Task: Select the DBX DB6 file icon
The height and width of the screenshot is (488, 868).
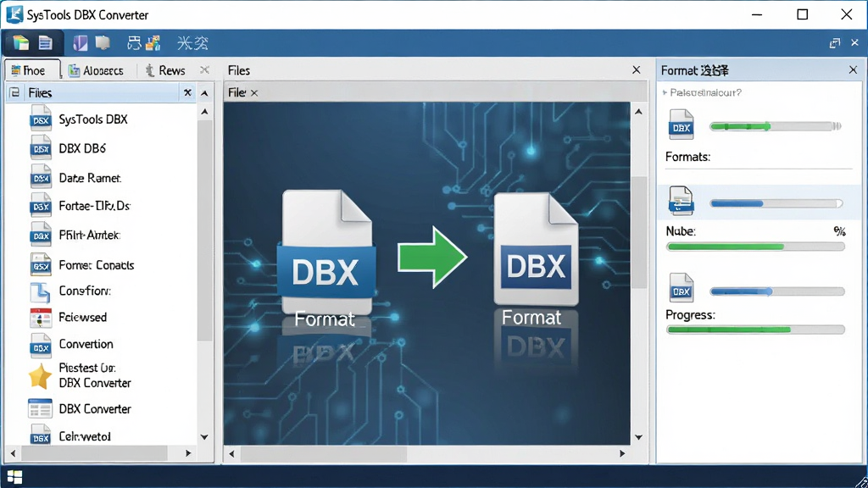Action: (41, 147)
